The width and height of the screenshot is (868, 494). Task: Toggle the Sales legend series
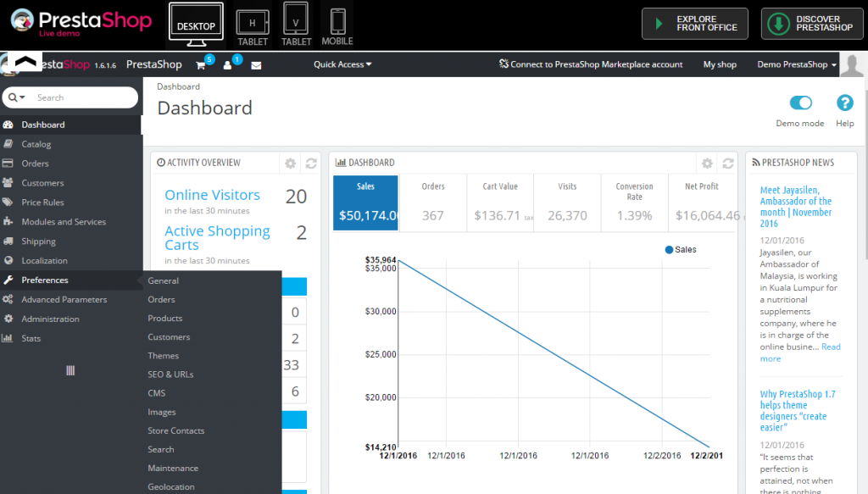[681, 250]
